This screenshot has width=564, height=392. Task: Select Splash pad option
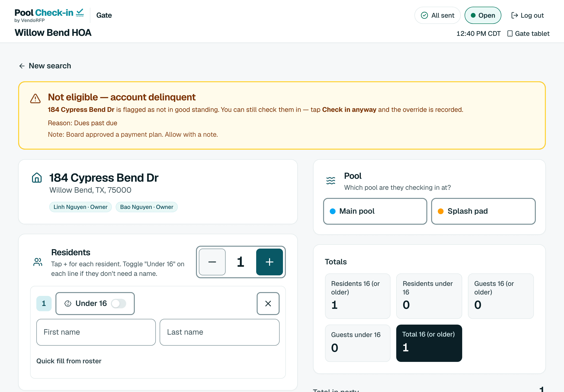click(x=483, y=211)
